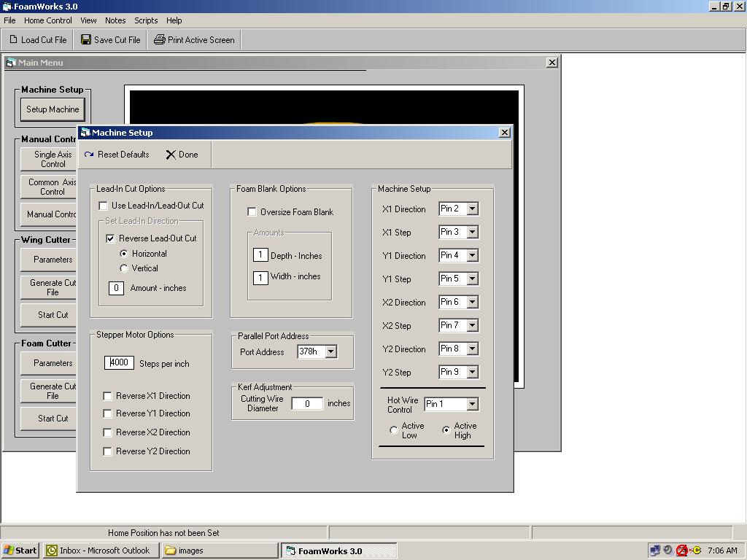The image size is (747, 560).
Task: Open the Hot Wire Control pin dropdown
Action: coord(473,404)
